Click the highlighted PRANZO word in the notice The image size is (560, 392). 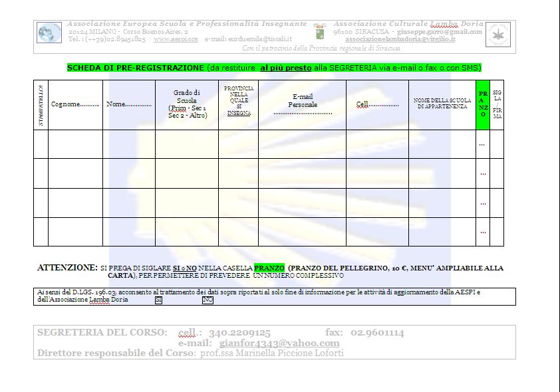click(x=269, y=268)
